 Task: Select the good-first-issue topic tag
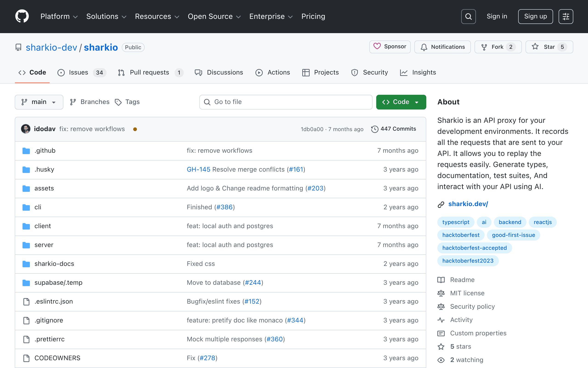point(513,235)
